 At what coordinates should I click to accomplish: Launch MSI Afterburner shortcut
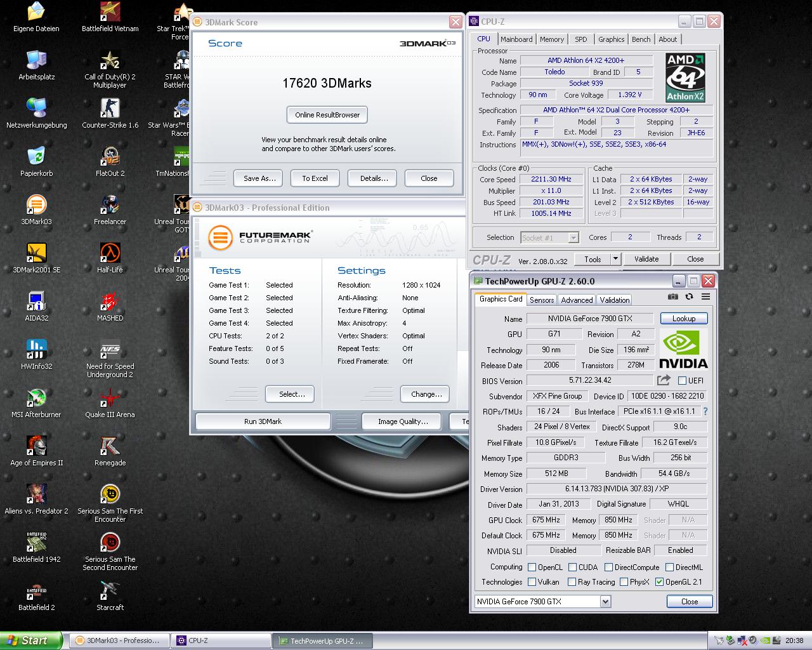click(37, 404)
